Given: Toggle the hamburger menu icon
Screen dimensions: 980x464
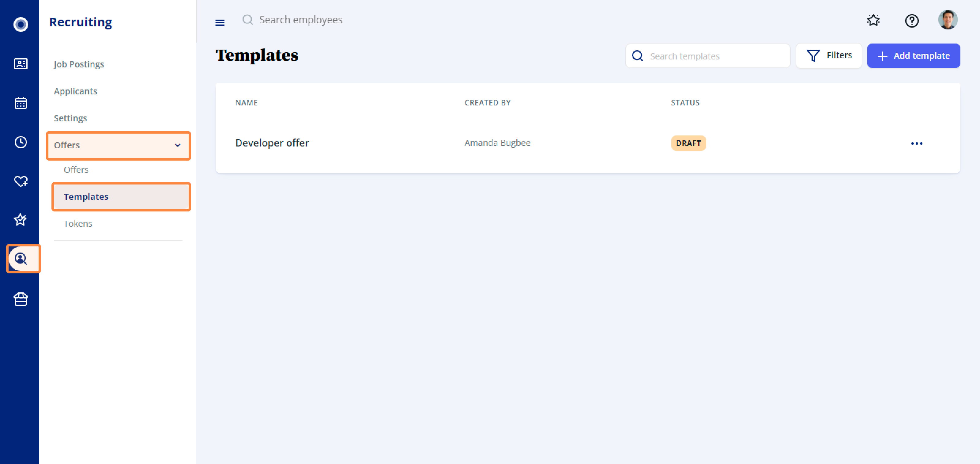Looking at the screenshot, I should point(220,23).
